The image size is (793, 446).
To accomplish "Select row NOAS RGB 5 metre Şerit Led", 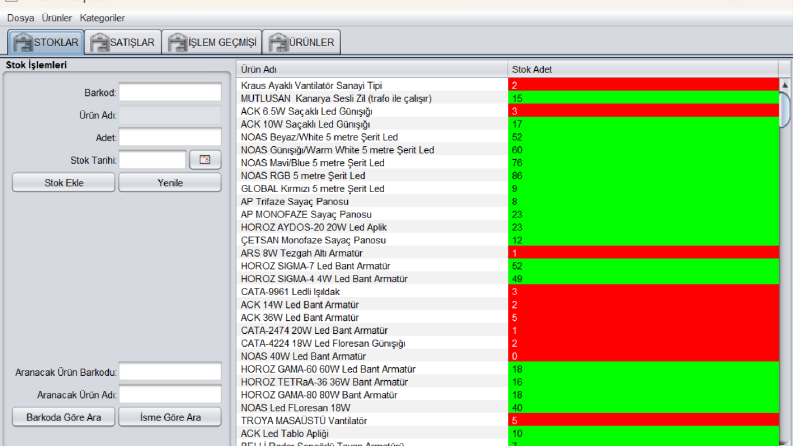I will point(508,175).
